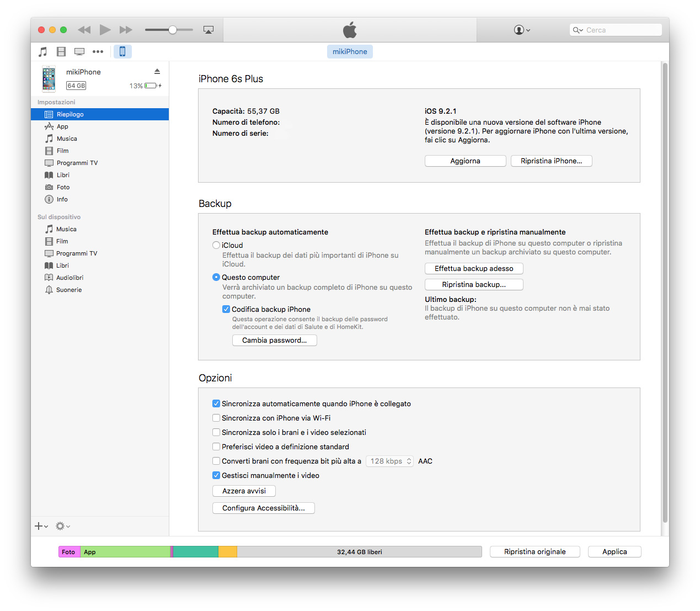Screen dimensions: 700x611
Task: Click Applica to apply changes
Action: (614, 551)
